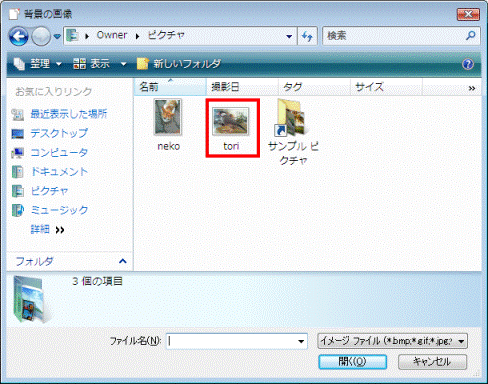This screenshot has width=488, height=384.
Task: Click the music icon in sidebar
Action: [18, 210]
